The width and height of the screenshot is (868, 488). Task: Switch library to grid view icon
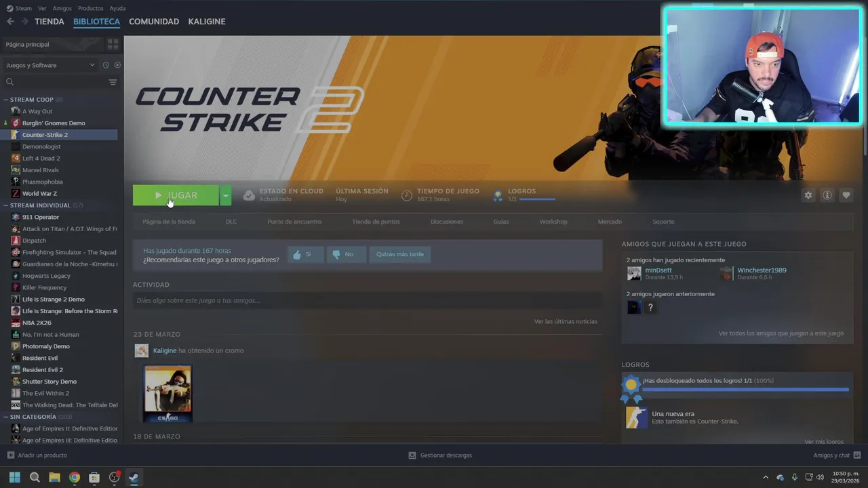(x=113, y=44)
